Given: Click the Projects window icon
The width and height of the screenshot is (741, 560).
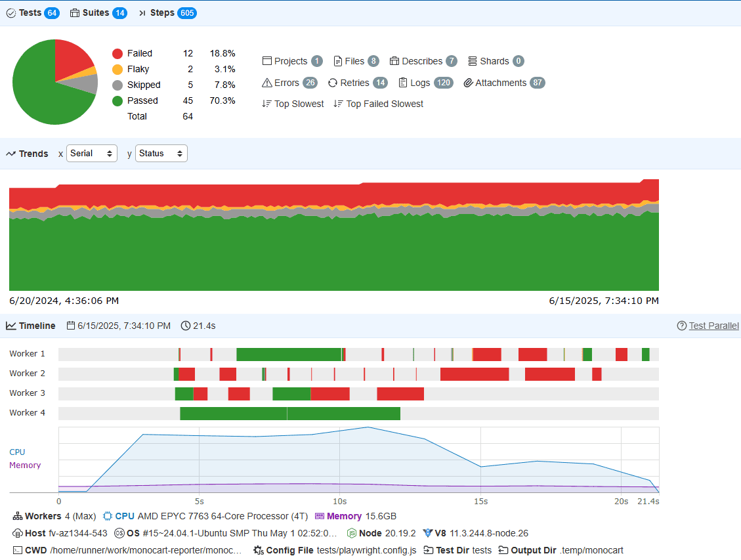Looking at the screenshot, I should [266, 61].
